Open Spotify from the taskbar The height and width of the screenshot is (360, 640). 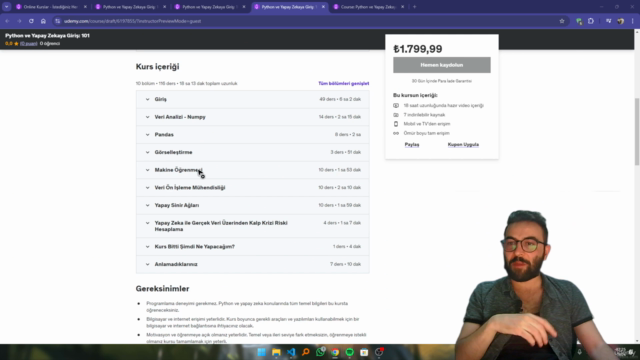[x=350, y=352]
